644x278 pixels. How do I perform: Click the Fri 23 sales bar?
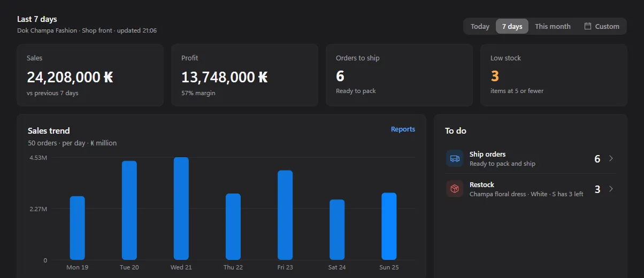[x=285, y=215]
